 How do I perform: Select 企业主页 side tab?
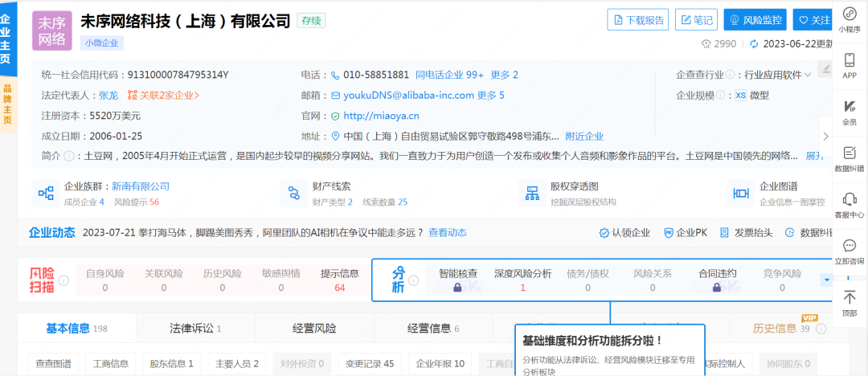[x=8, y=39]
